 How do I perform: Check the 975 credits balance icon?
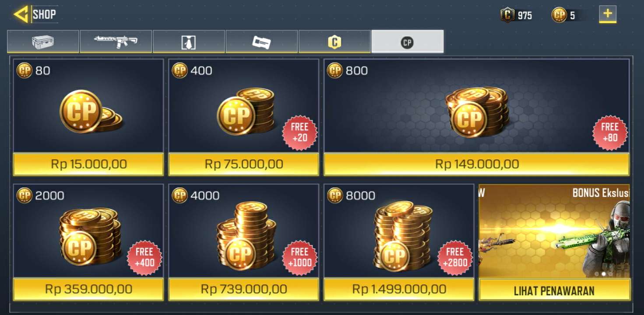tap(507, 15)
